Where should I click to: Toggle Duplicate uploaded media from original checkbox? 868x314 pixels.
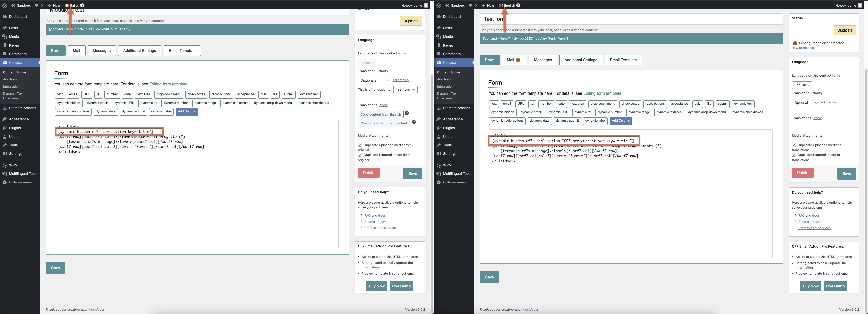(360, 145)
